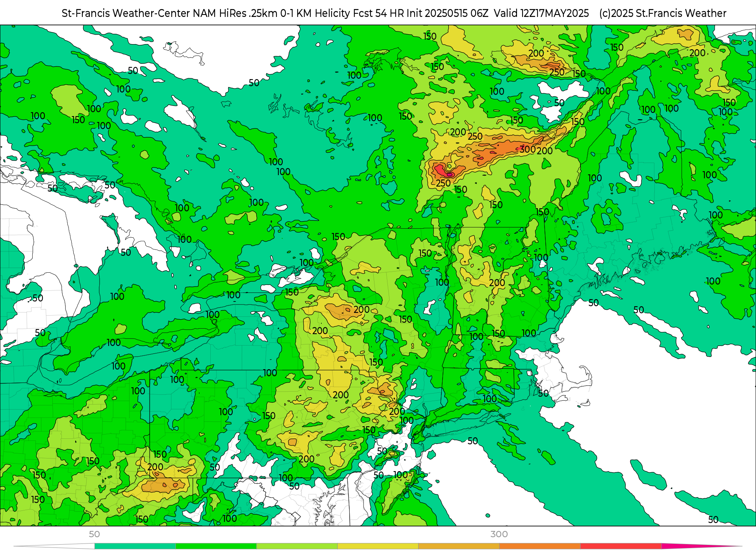Click 'Init 20250515 06Z' in the title
Image resolution: width=756 pixels, height=551 pixels.
tap(447, 13)
